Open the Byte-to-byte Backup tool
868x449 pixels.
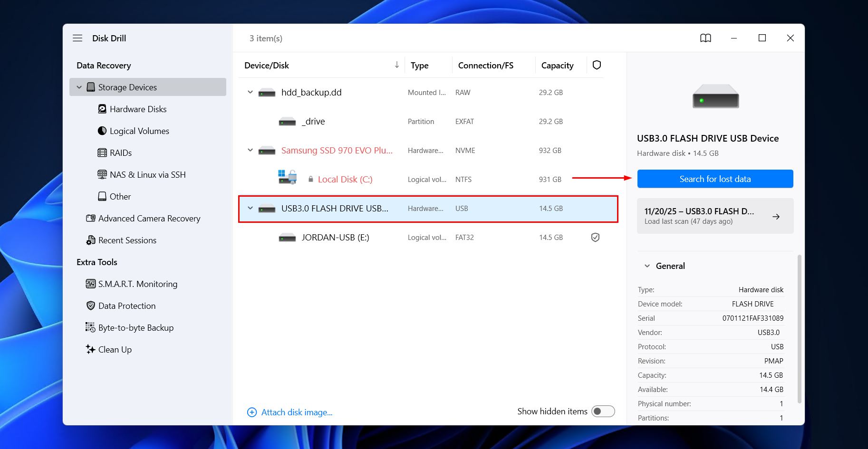90,327
